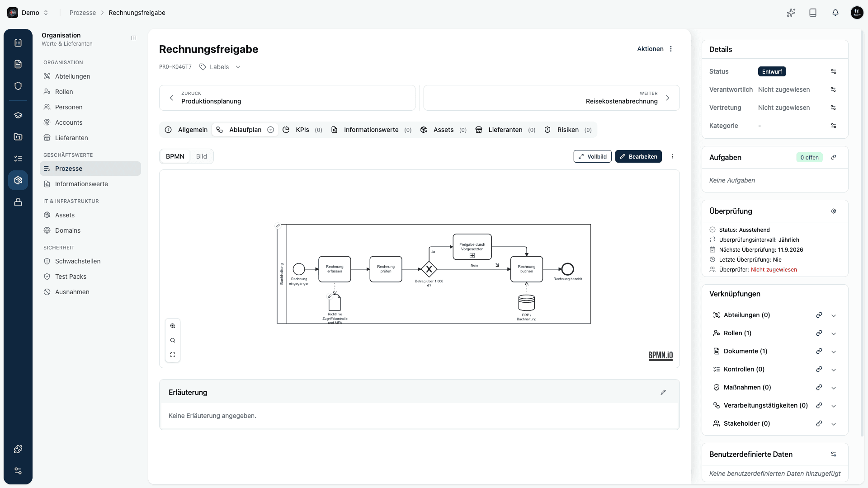Zoom in on the BPMN diagram
Viewport: 868px width, 488px height.
(173, 326)
